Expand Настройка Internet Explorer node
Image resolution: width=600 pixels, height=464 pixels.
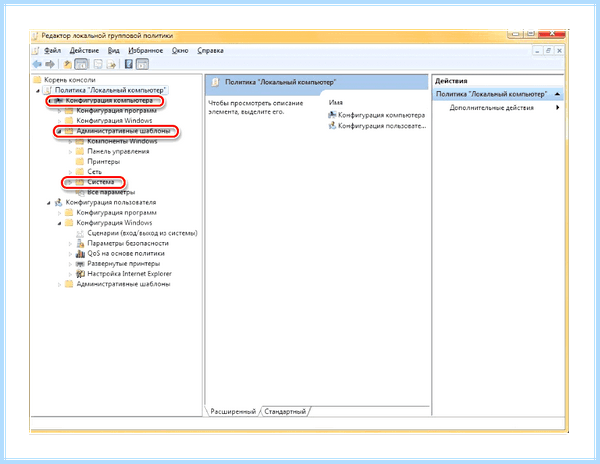(x=70, y=274)
